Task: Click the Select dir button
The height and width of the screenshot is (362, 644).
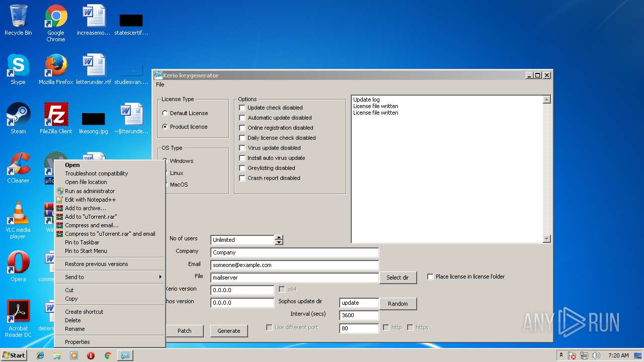Action: coord(397,278)
